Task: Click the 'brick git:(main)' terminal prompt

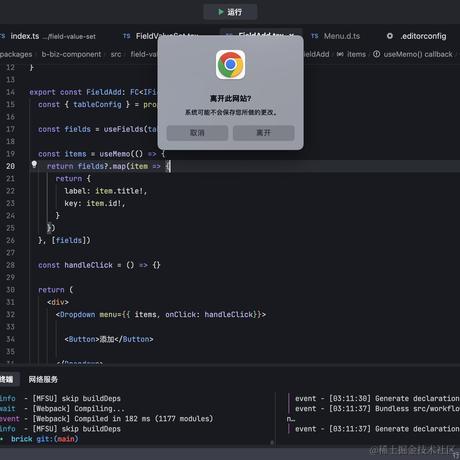Action: 44,439
